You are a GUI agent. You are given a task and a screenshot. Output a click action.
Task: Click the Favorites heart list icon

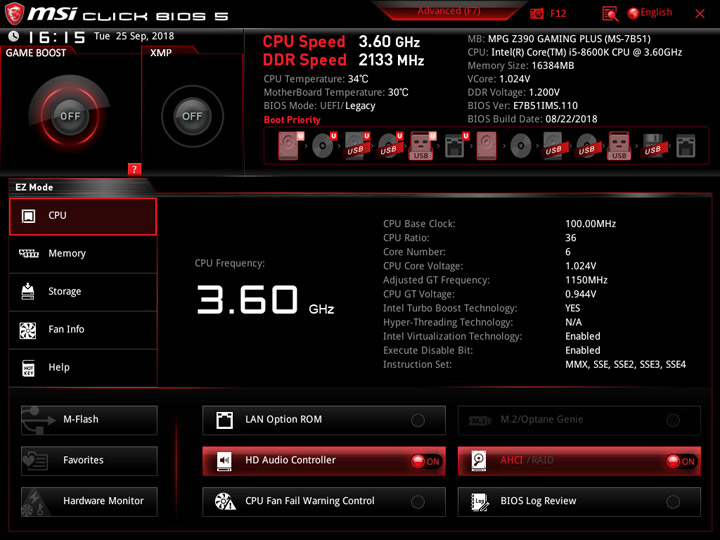[x=35, y=461]
